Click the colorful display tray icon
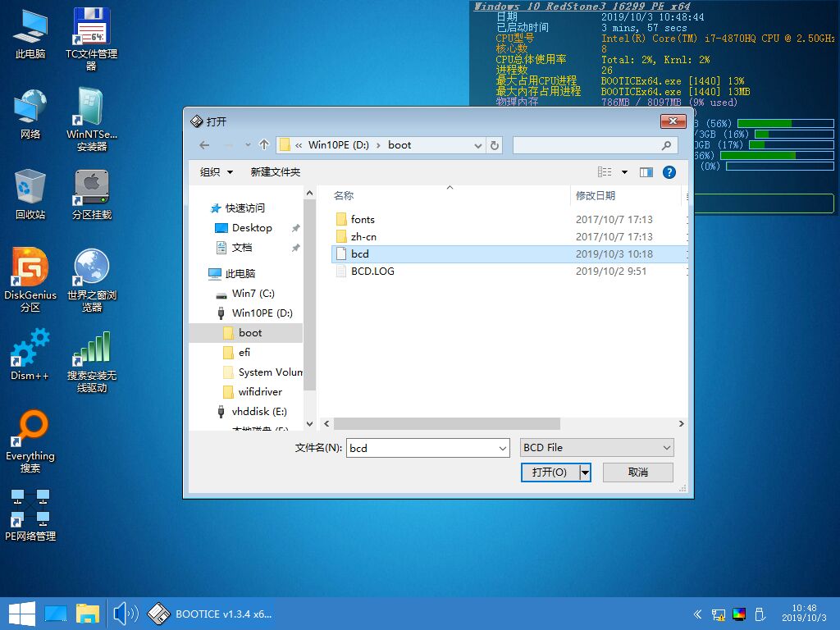Image resolution: width=840 pixels, height=630 pixels. pyautogui.click(x=739, y=614)
